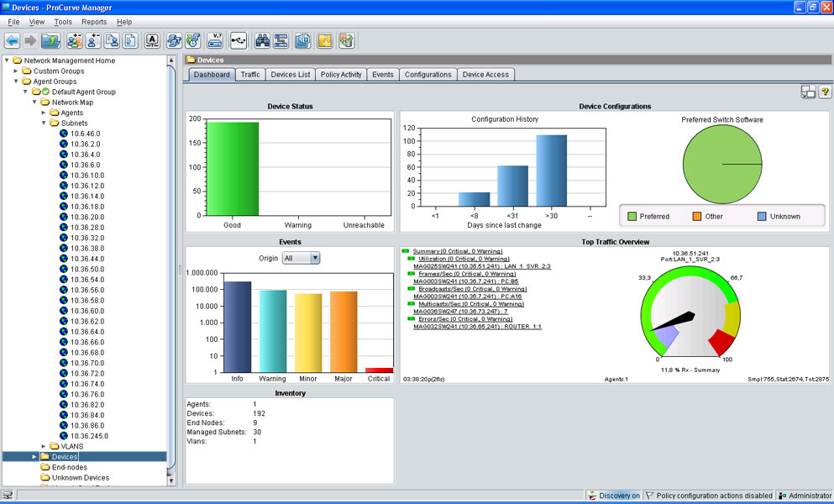The height and width of the screenshot is (504, 834).
Task: Click the V.? device version toolbar icon
Action: pos(215,40)
